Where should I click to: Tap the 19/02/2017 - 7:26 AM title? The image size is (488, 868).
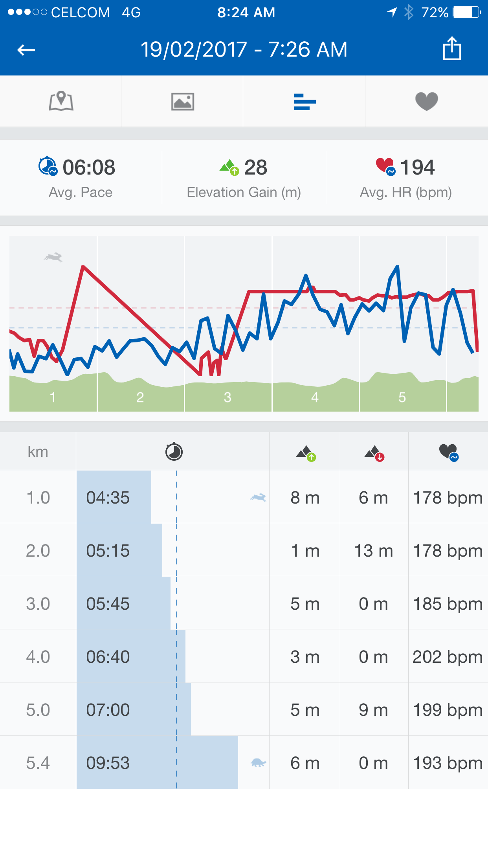click(x=244, y=50)
